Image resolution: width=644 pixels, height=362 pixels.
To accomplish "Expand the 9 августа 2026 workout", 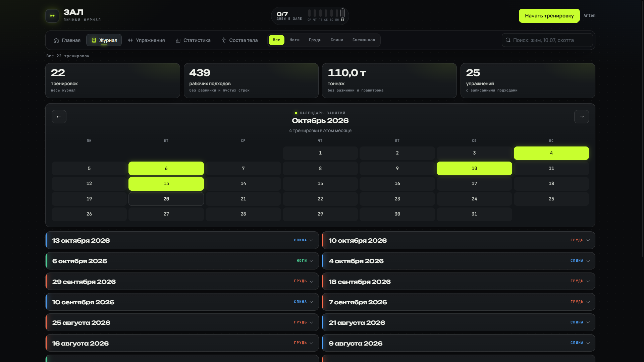I will point(459,343).
